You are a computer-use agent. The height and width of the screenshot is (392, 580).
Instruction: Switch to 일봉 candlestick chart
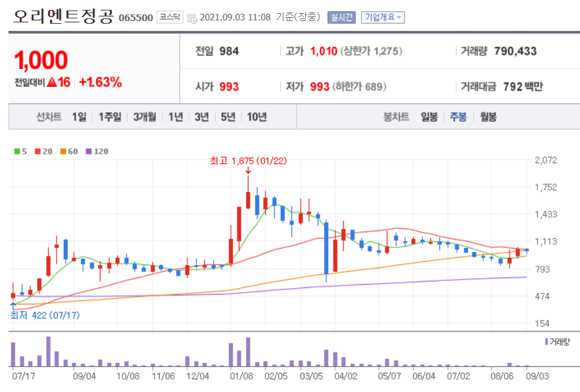(x=429, y=117)
